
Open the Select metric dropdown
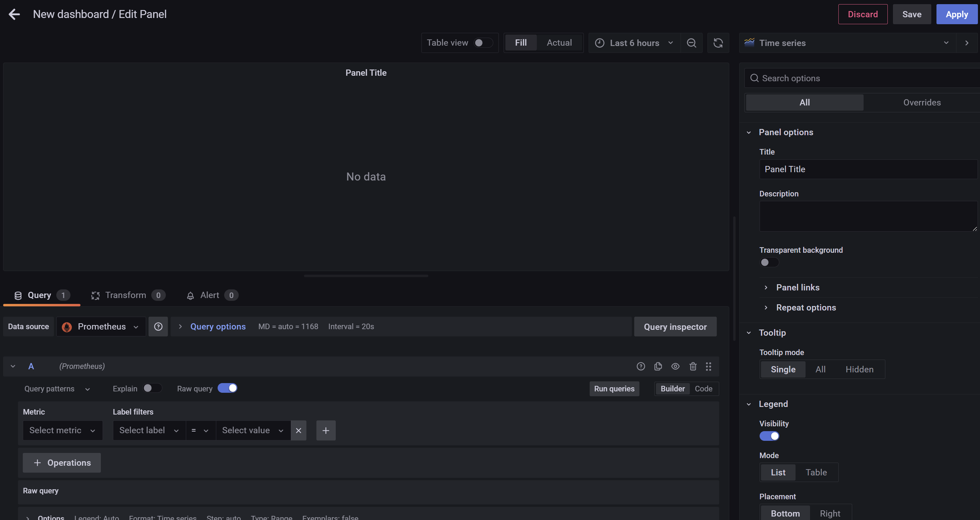[63, 430]
